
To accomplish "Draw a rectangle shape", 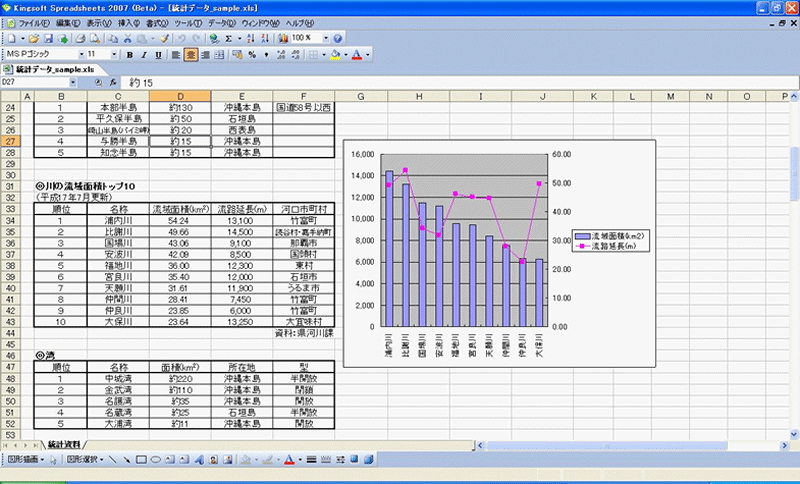I will click(141, 460).
